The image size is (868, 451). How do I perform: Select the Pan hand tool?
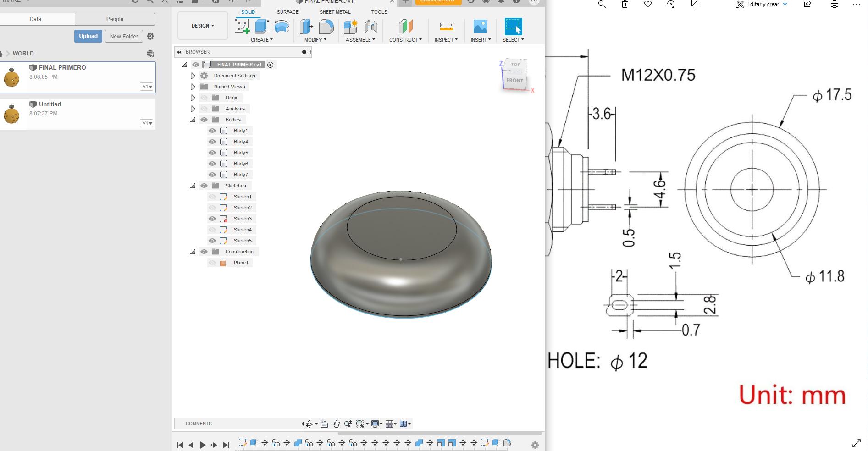tap(336, 424)
